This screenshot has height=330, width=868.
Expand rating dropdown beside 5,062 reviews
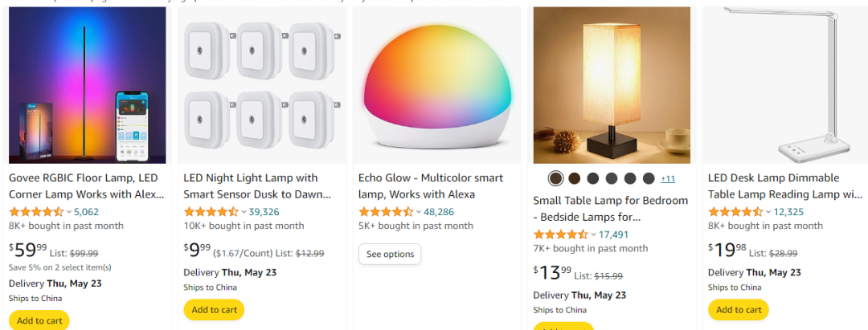(x=68, y=212)
